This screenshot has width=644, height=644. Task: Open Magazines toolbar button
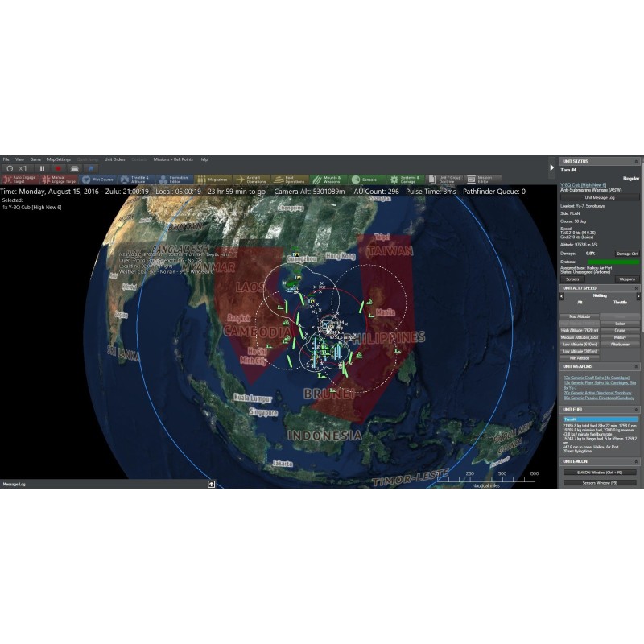[x=213, y=180]
